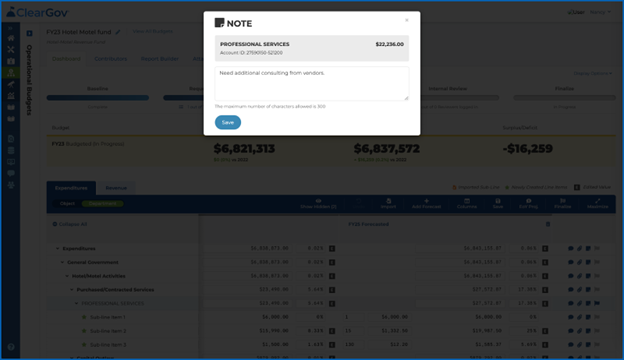Delete FY23 Forecasted column trash icon
The width and height of the screenshot is (624, 360).
coord(548,224)
